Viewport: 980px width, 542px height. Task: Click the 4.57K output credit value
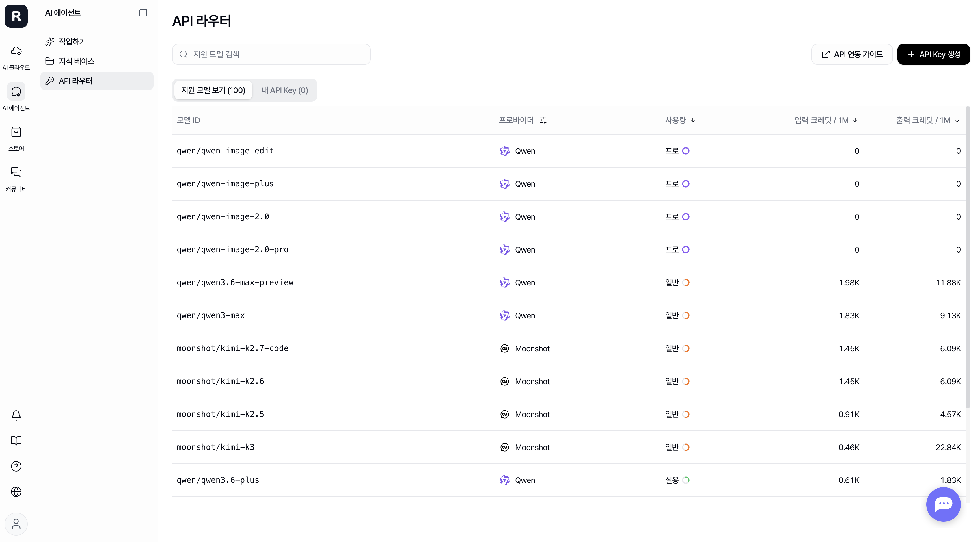coord(950,414)
